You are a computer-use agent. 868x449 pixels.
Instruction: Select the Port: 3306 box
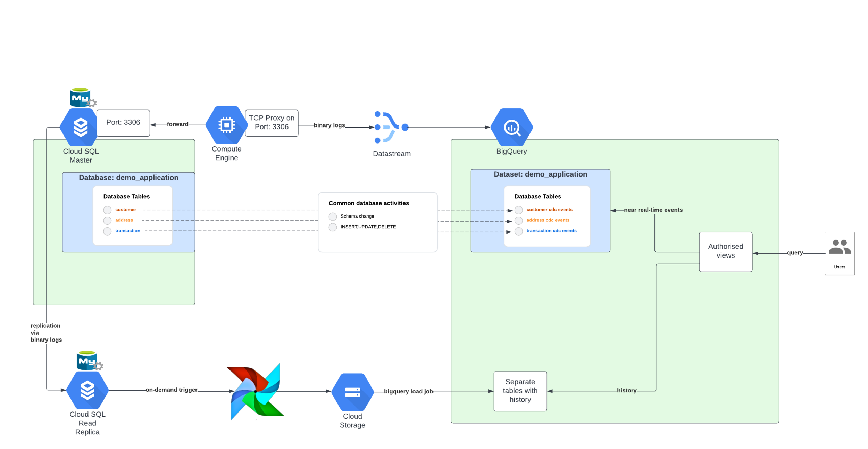123,123
